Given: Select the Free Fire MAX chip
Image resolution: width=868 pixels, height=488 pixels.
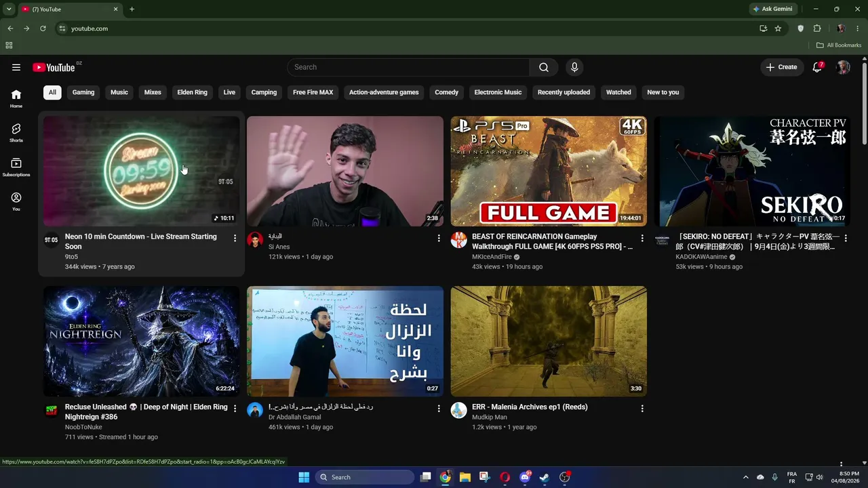Looking at the screenshot, I should pos(313,92).
